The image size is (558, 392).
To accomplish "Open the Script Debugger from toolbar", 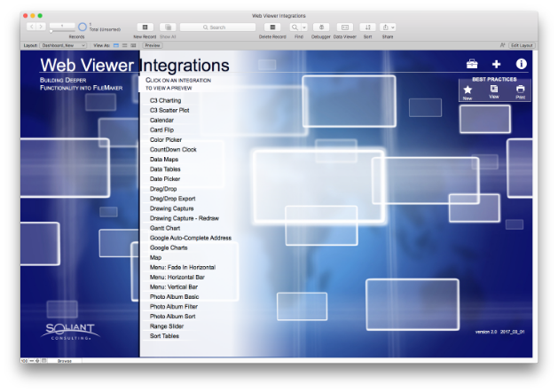I will (x=321, y=27).
